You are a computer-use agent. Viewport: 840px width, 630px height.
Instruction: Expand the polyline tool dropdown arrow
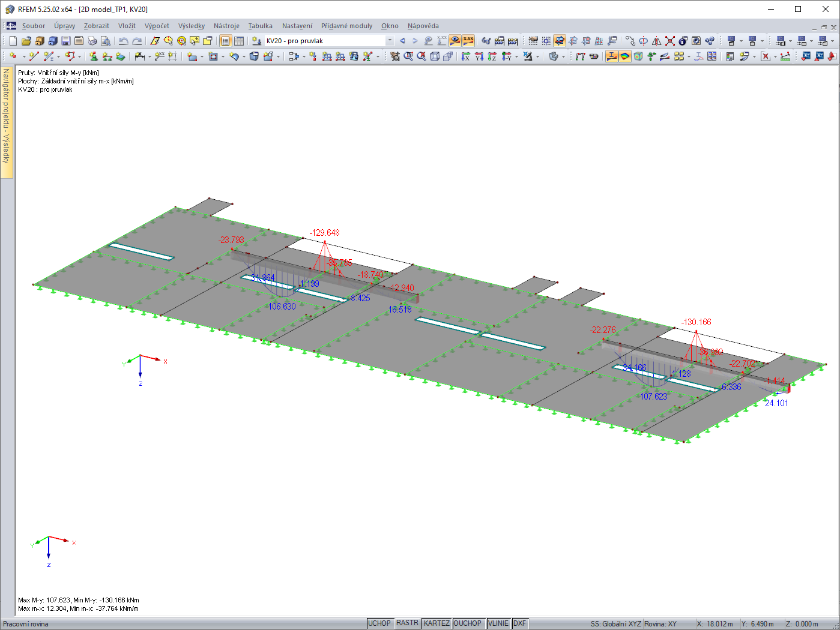click(79, 56)
